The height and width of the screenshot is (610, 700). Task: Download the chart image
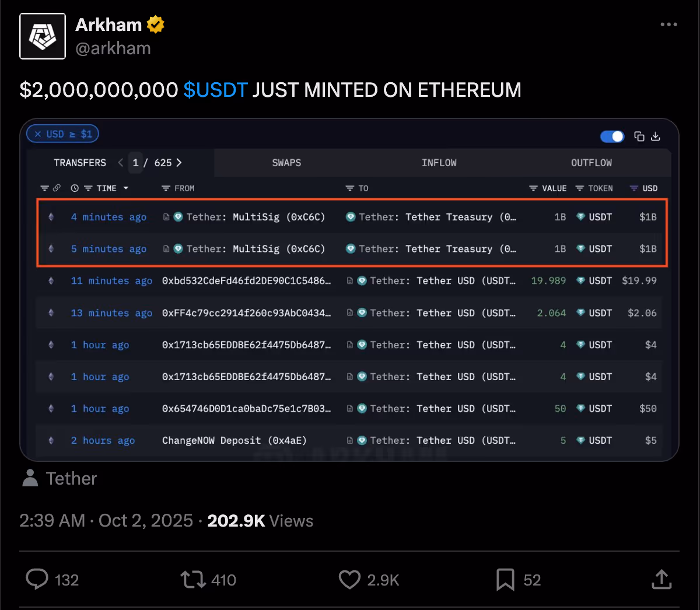(x=656, y=136)
